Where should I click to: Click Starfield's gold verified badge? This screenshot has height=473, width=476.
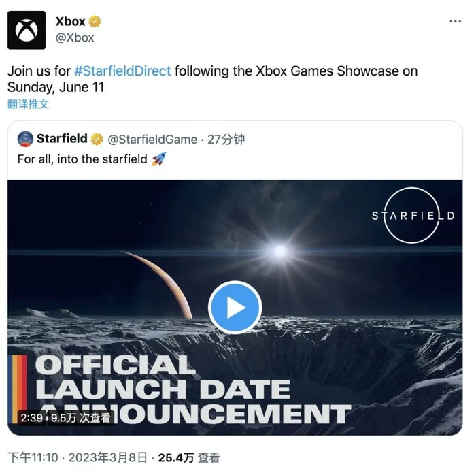click(97, 139)
